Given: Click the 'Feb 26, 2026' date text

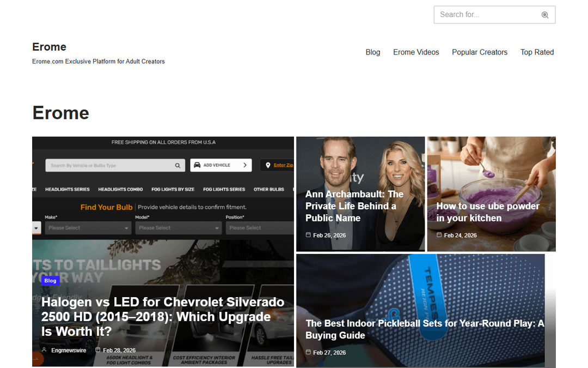Looking at the screenshot, I should coord(329,236).
